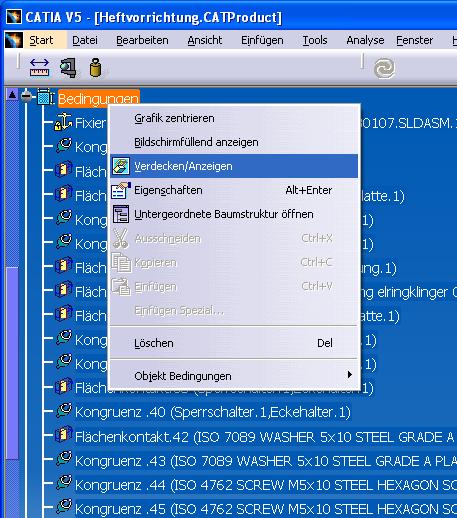
Task: Select Verdecken/Anzeigen in context menu
Action: point(234,166)
